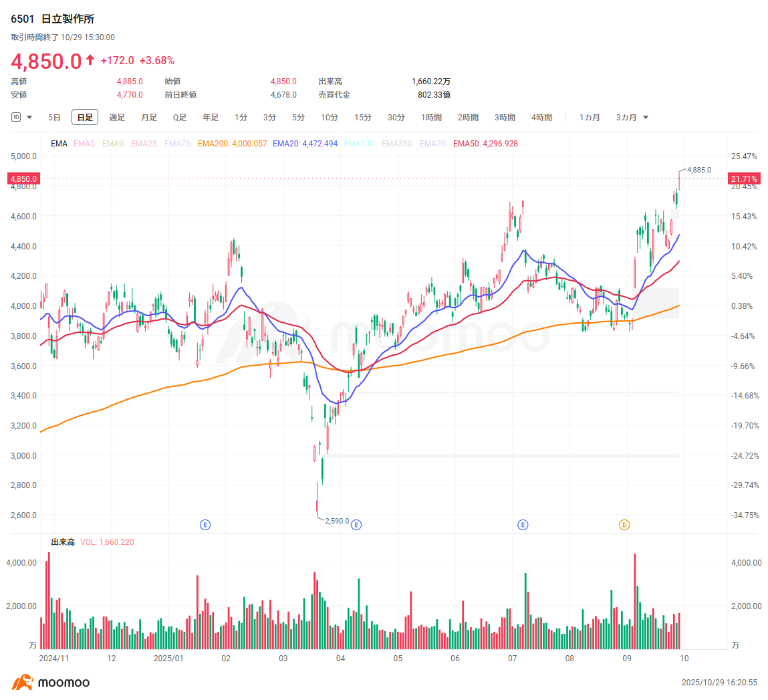
Task: Click the 出来高 volume panel label
Action: (63, 542)
